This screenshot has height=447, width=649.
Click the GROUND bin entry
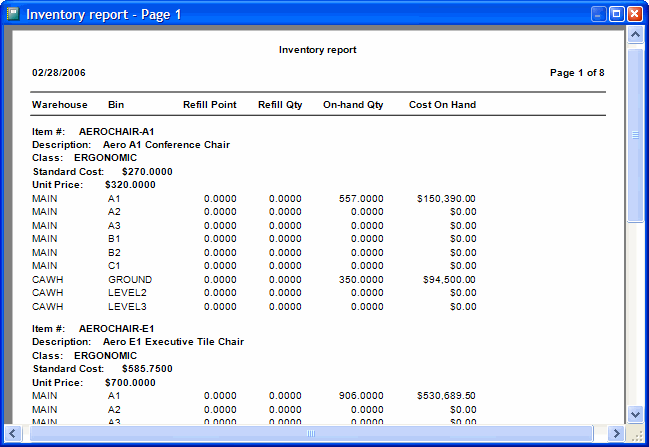pos(130,280)
